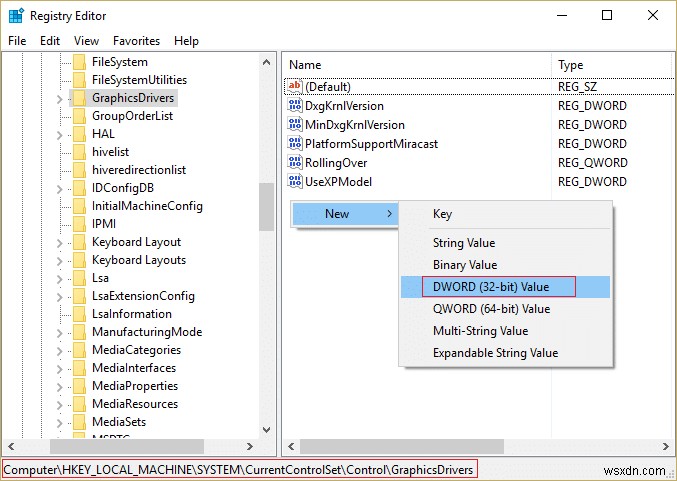Expand the Keyboard Layout tree node

(60, 243)
